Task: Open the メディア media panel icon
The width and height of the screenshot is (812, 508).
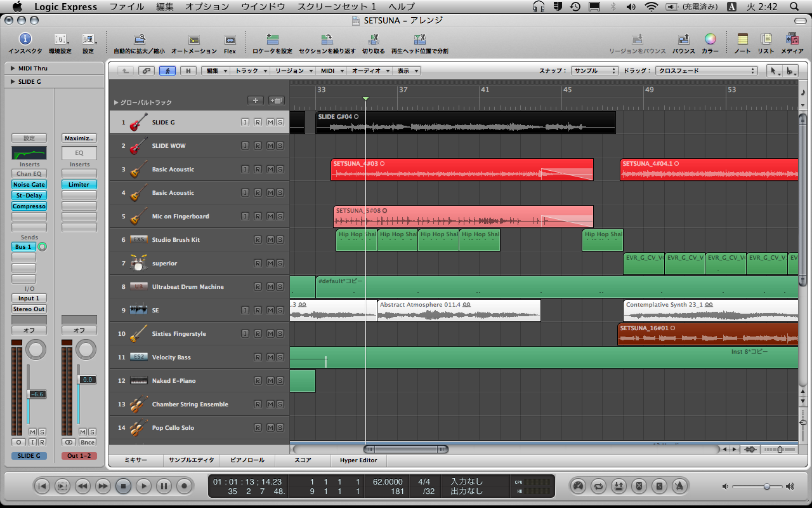Action: 792,39
